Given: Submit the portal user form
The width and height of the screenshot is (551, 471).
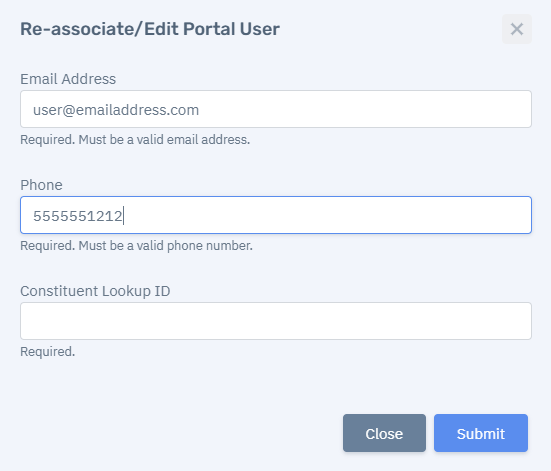Looking at the screenshot, I should 481,433.
